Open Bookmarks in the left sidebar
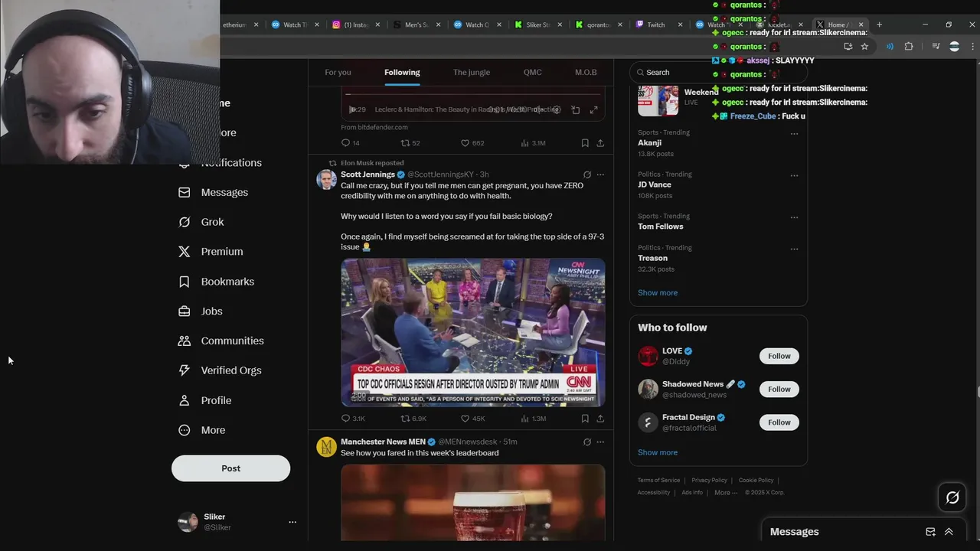Viewport: 980px width, 551px height. pos(216,282)
